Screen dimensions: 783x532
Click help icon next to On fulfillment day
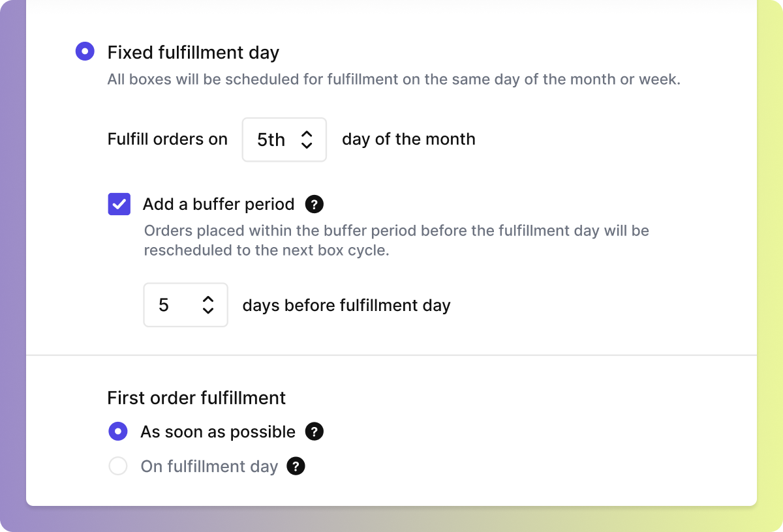coord(296,466)
